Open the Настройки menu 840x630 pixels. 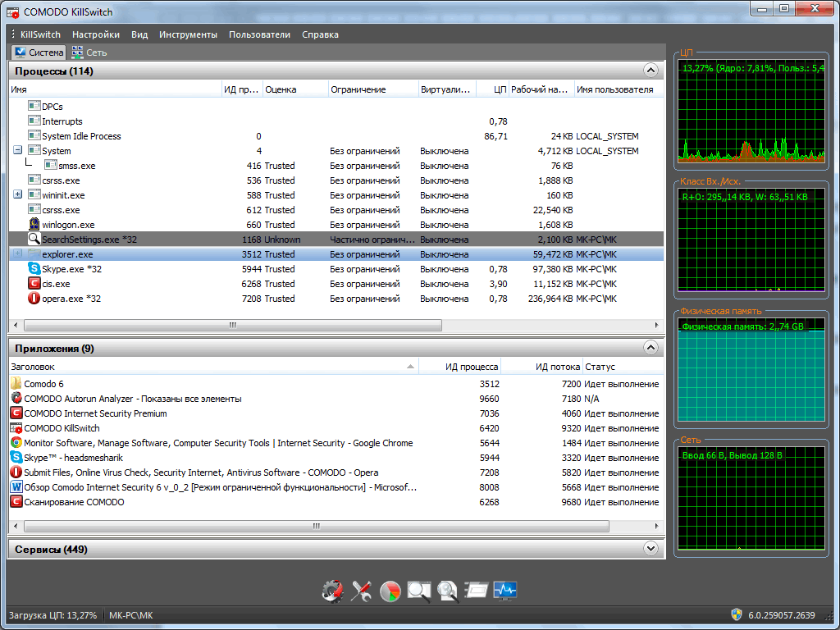(96, 34)
